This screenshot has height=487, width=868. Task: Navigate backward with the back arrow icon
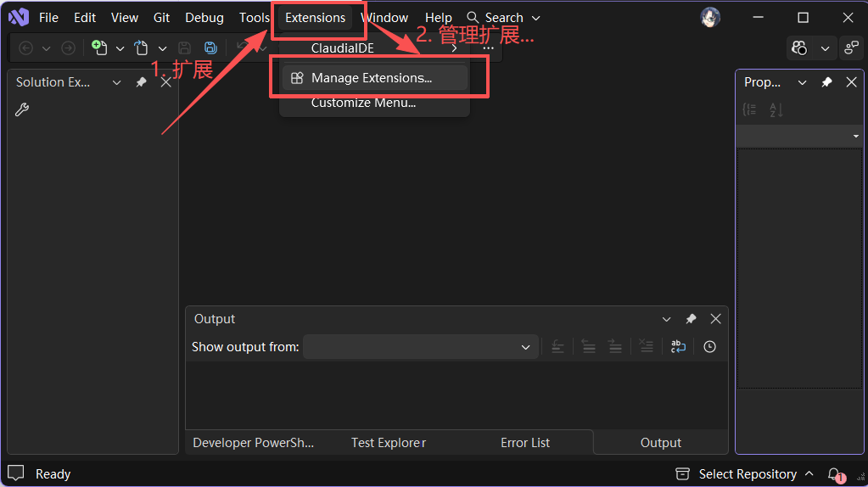pos(25,48)
